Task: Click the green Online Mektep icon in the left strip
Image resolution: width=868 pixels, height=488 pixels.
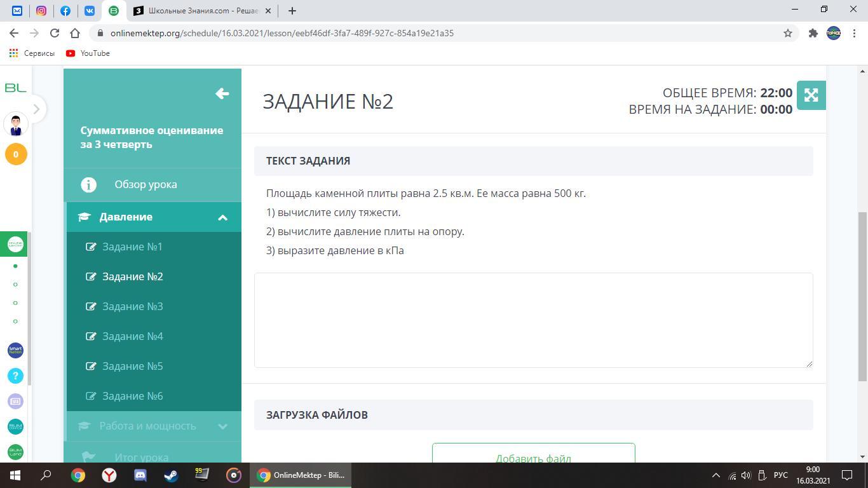Action: (x=15, y=244)
